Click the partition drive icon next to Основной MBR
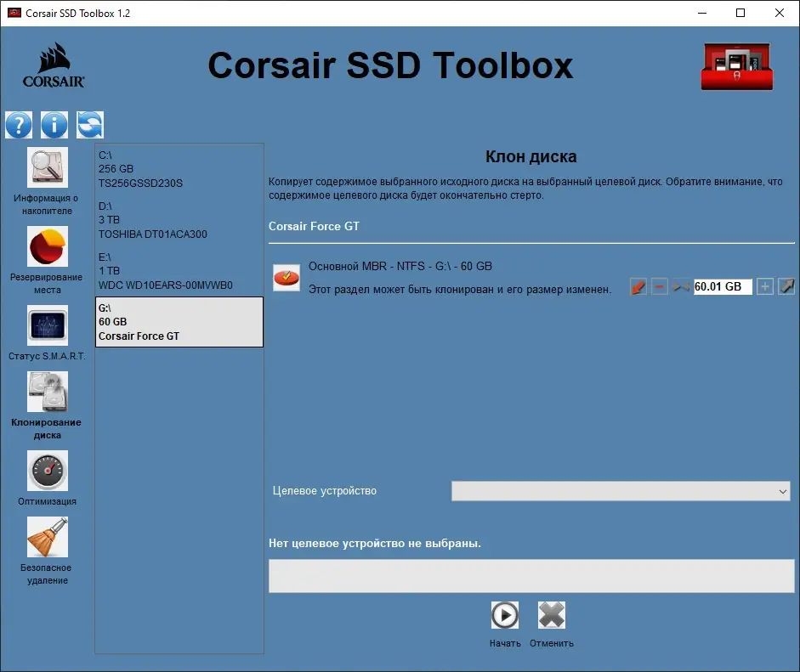 pos(286,275)
